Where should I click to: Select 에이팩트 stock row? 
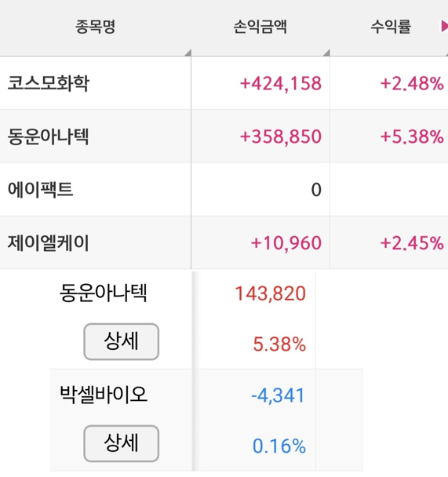click(224, 190)
